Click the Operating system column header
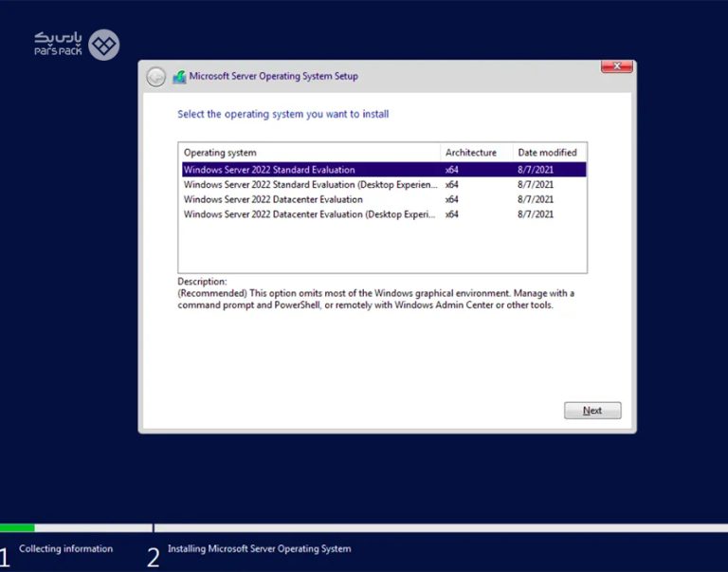 pos(310,153)
